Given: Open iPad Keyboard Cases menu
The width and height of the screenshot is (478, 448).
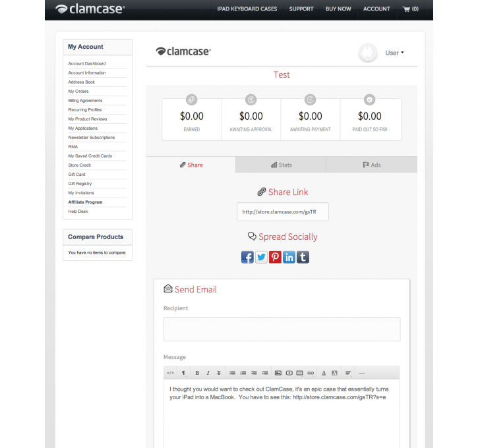Looking at the screenshot, I should coord(247,9).
